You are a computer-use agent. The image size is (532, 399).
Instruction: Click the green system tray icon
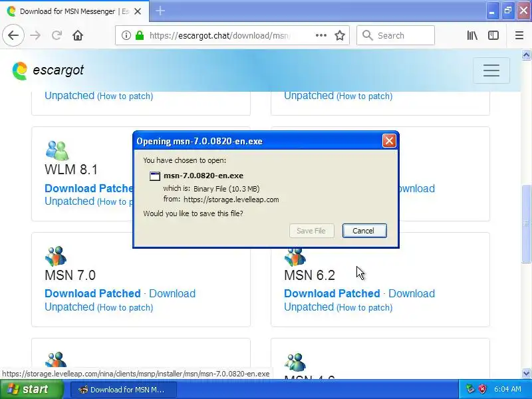point(470,389)
